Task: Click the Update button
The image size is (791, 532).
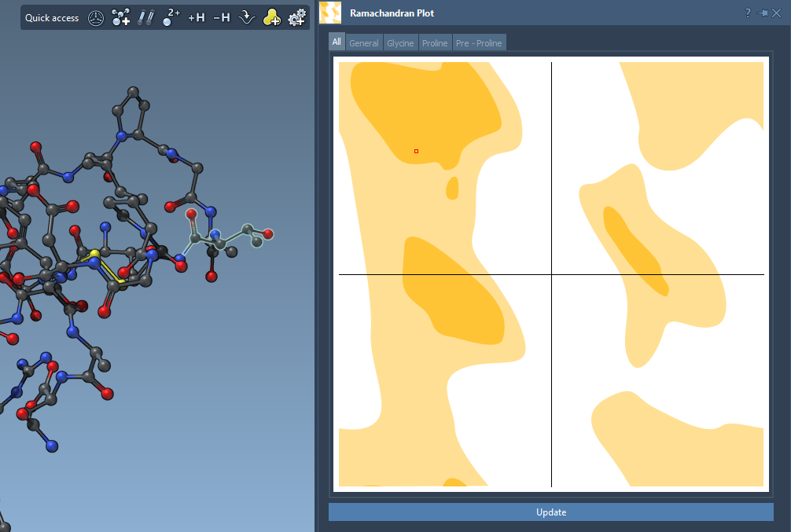Action: click(551, 512)
